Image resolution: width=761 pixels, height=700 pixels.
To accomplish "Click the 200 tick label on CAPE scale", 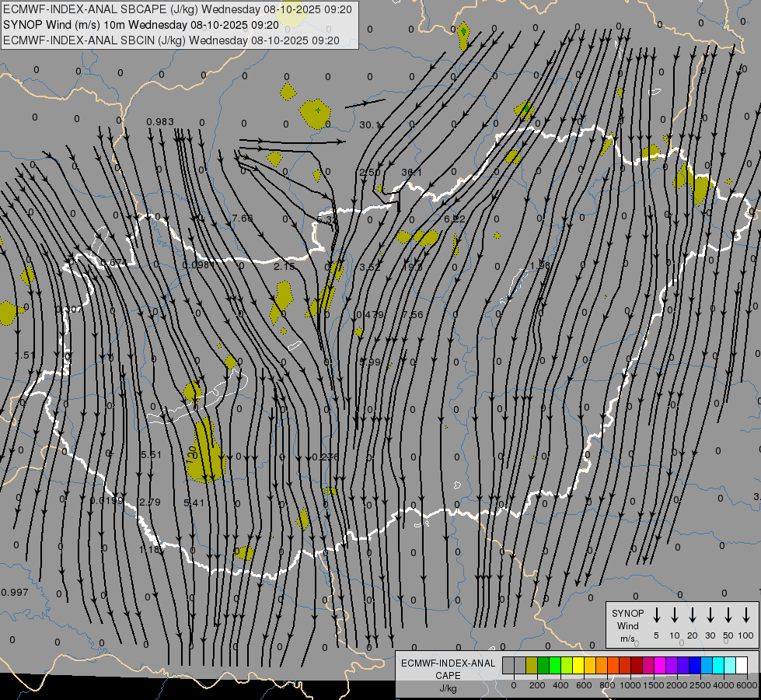I will 537,685.
